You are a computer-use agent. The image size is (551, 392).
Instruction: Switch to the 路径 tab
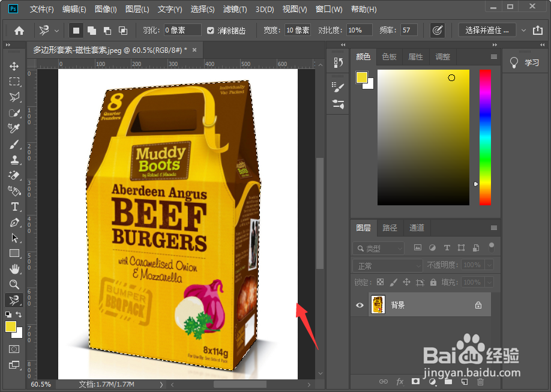tap(390, 228)
